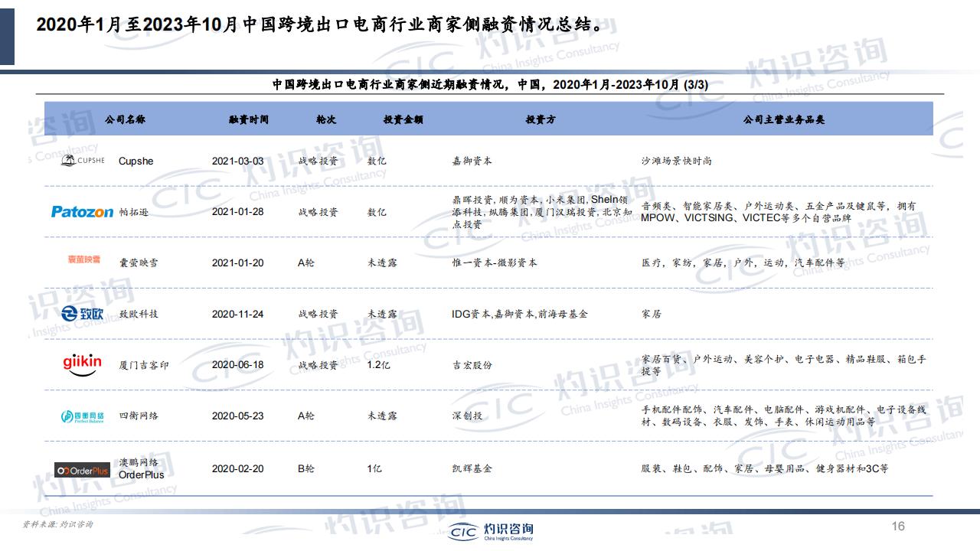Click the 1亿 investment amount
Image resolution: width=980 pixels, height=551 pixels.
[374, 468]
